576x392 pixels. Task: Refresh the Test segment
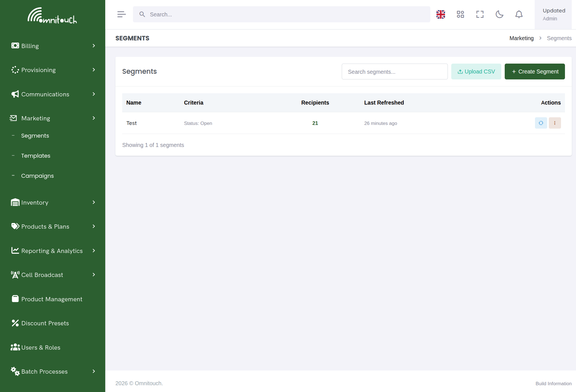pyautogui.click(x=541, y=123)
